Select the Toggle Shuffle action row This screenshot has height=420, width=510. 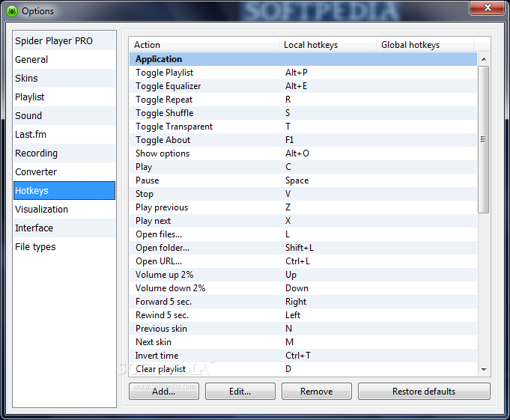[303, 113]
